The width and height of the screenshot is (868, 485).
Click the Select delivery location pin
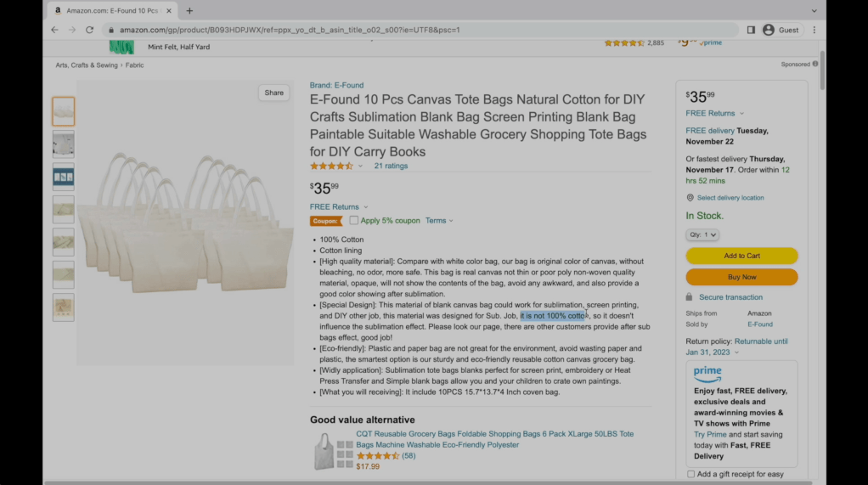(x=690, y=198)
